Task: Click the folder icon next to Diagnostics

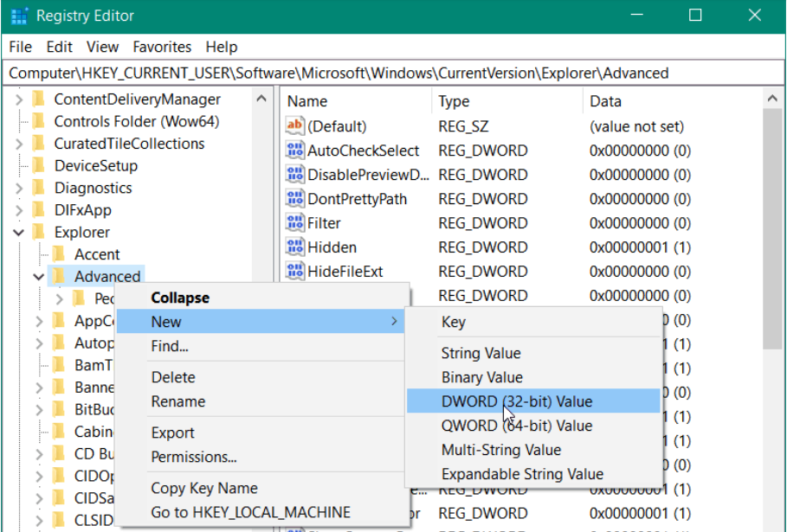Action: pyautogui.click(x=38, y=188)
